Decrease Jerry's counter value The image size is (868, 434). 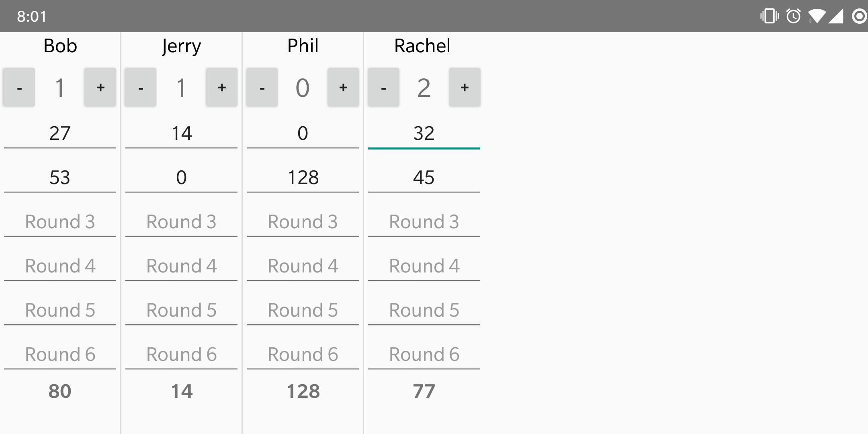tap(141, 87)
